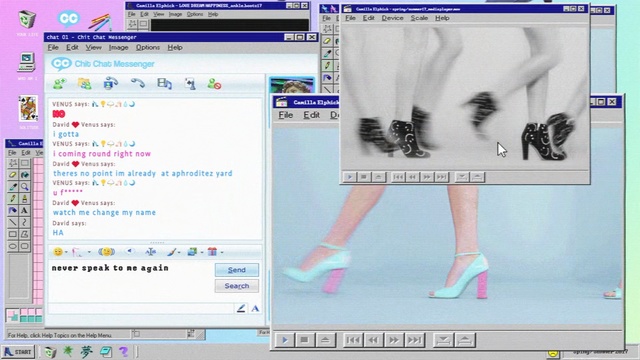This screenshot has width=640, height=360.
Task: Click the chat message input field
Action: click(x=131, y=280)
